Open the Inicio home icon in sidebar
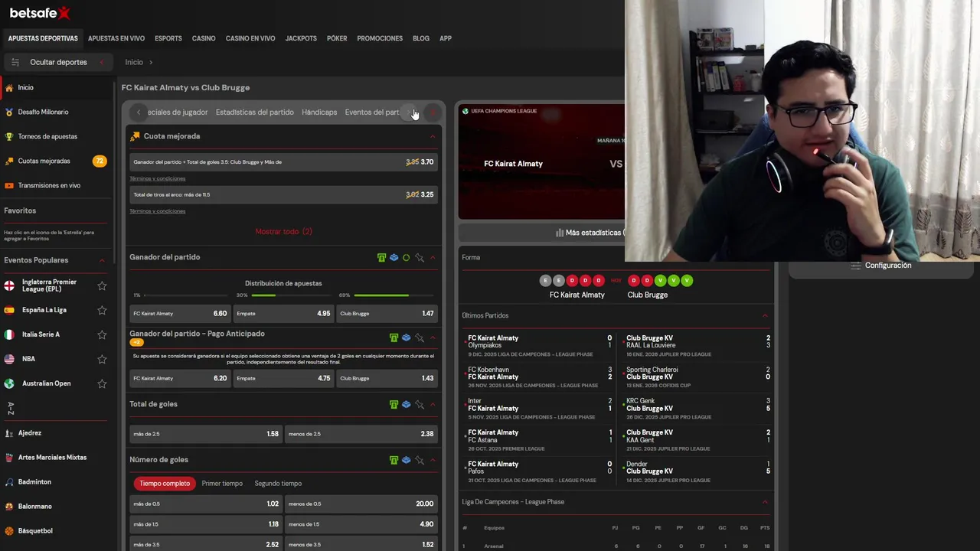 [x=9, y=88]
